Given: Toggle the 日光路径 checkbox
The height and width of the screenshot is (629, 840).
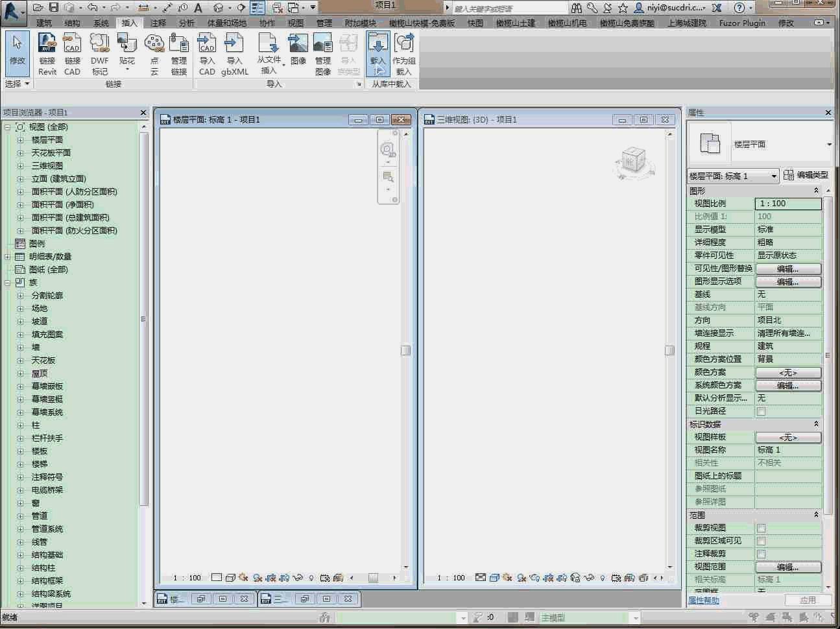Looking at the screenshot, I should tap(762, 411).
